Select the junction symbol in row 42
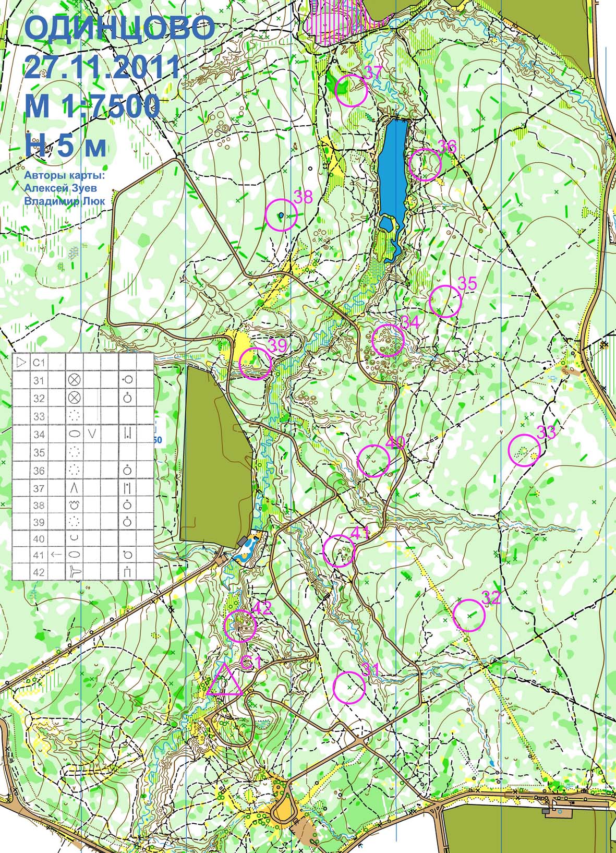The height and width of the screenshot is (853, 616). coord(75,572)
